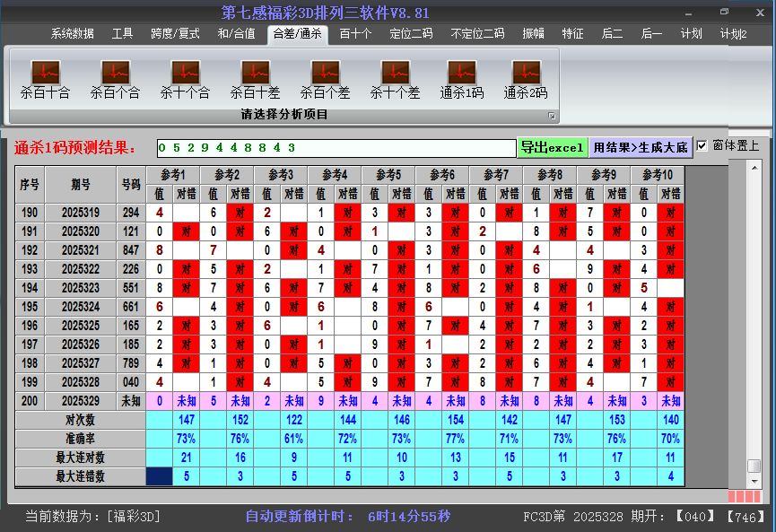Toggle the 窗体置上 checkbox
The height and width of the screenshot is (532, 776).
tap(702, 145)
